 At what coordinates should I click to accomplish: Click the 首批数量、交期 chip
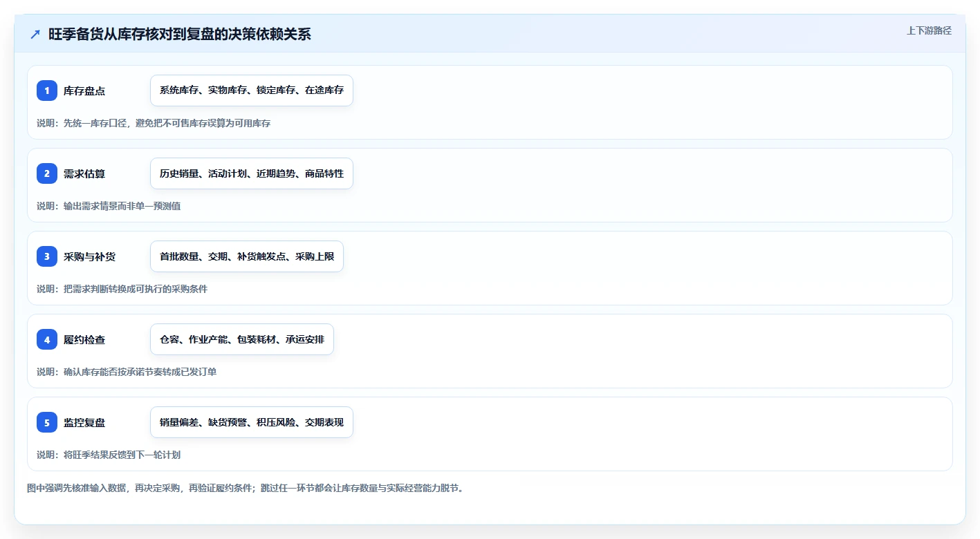[x=247, y=256]
